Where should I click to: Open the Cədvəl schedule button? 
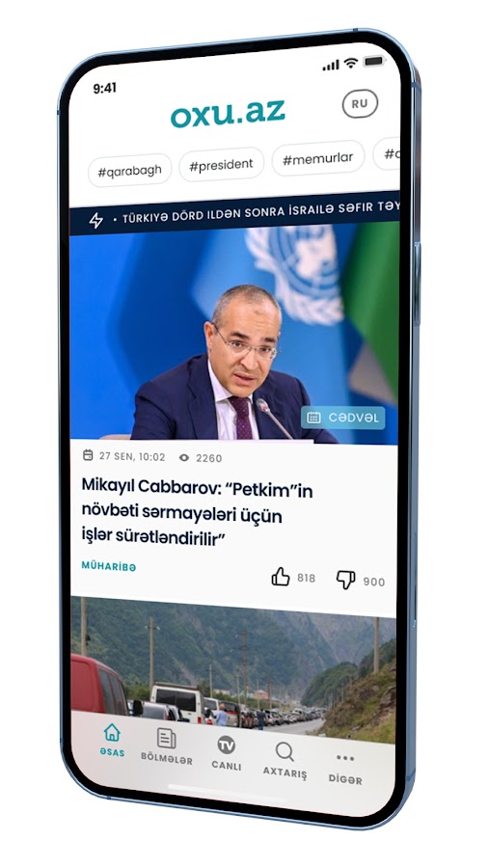(x=342, y=418)
